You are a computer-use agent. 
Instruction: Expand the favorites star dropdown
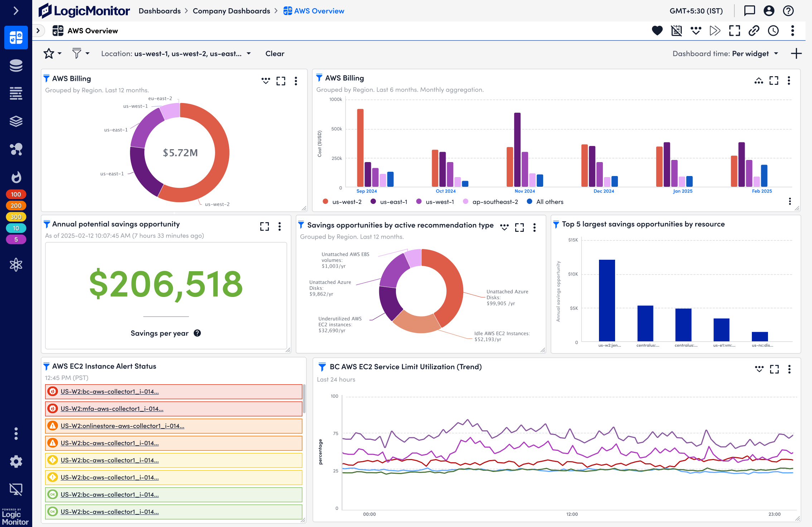[59, 54]
